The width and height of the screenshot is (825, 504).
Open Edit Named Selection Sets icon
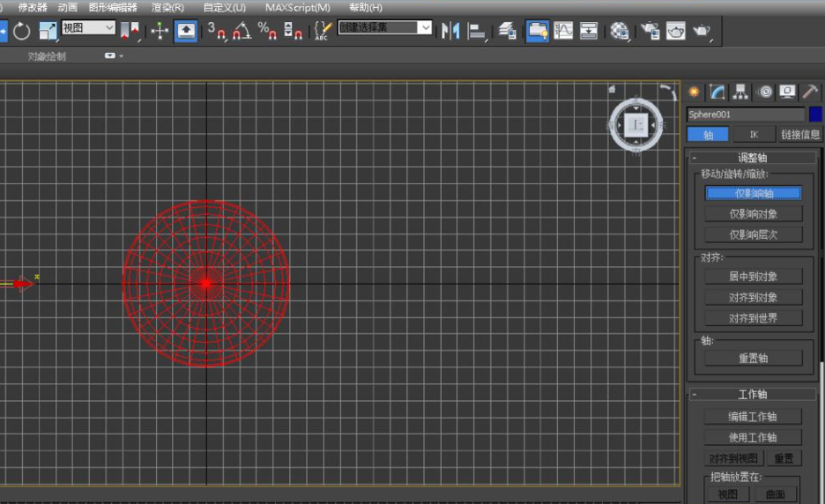click(x=323, y=31)
